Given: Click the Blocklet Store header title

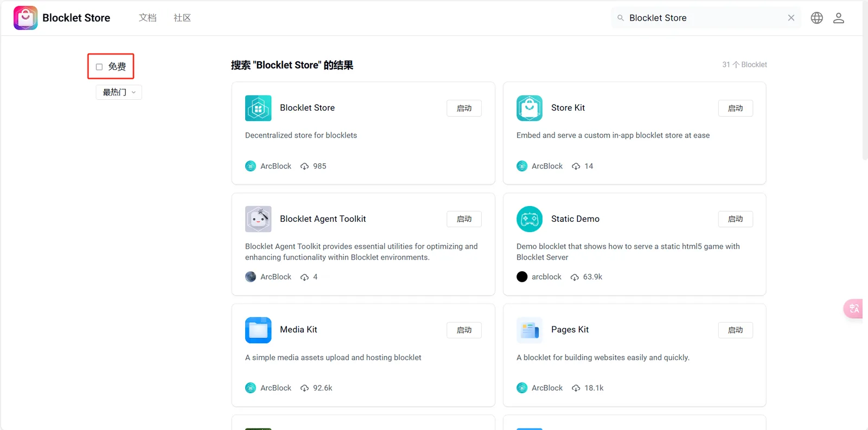Looking at the screenshot, I should [76, 18].
